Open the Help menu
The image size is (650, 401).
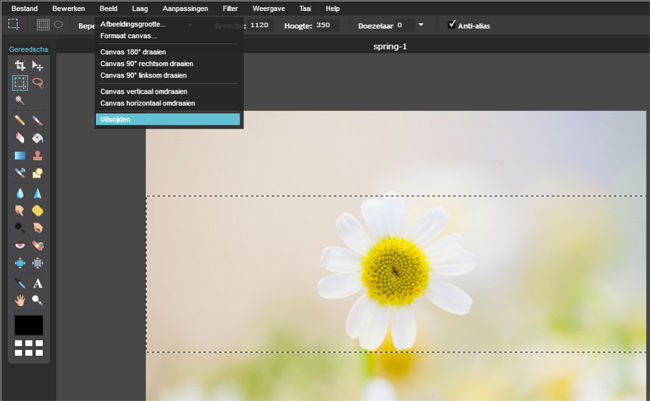click(332, 8)
